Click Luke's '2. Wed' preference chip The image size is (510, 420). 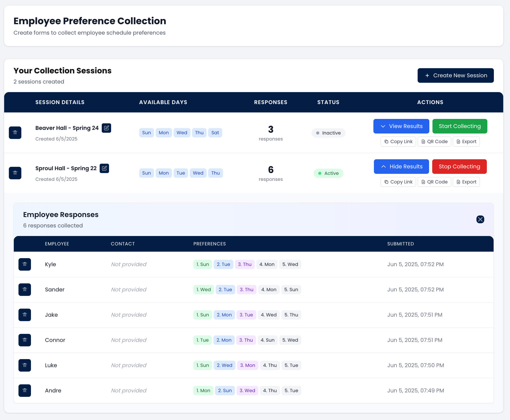pyautogui.click(x=225, y=365)
